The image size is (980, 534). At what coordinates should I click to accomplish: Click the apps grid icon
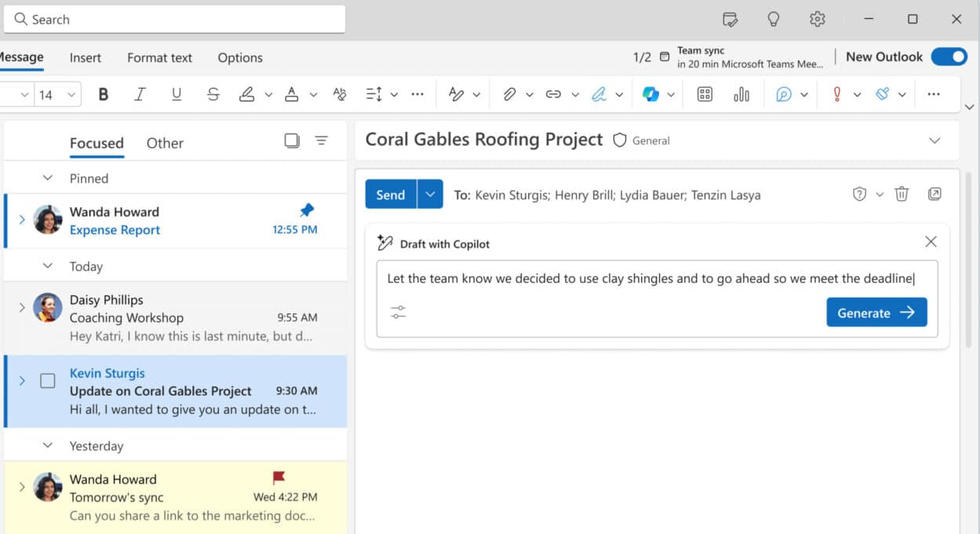click(705, 94)
